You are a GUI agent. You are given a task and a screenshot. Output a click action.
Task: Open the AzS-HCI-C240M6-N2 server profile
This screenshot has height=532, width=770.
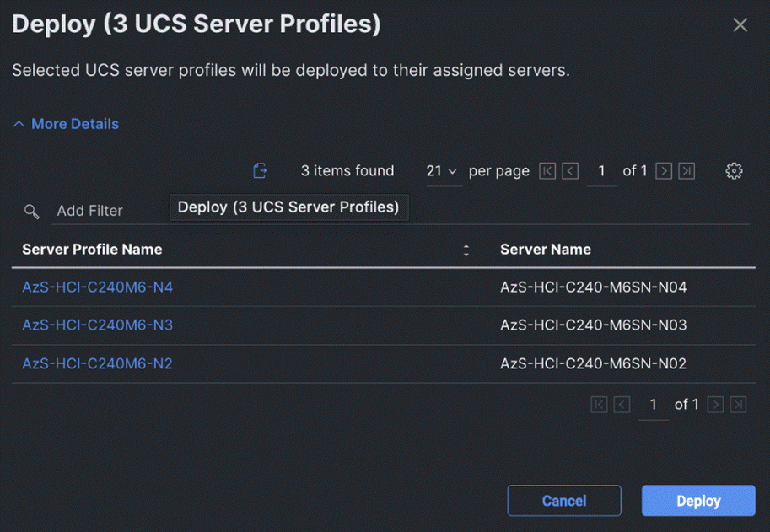(x=96, y=363)
